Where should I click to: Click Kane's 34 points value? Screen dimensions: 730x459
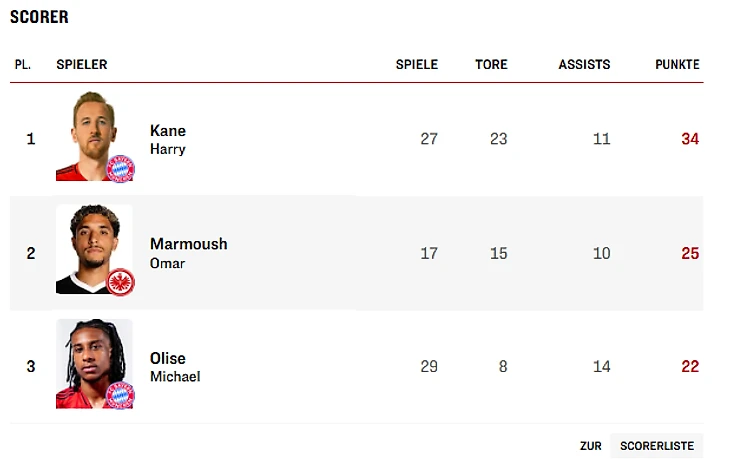coord(690,139)
